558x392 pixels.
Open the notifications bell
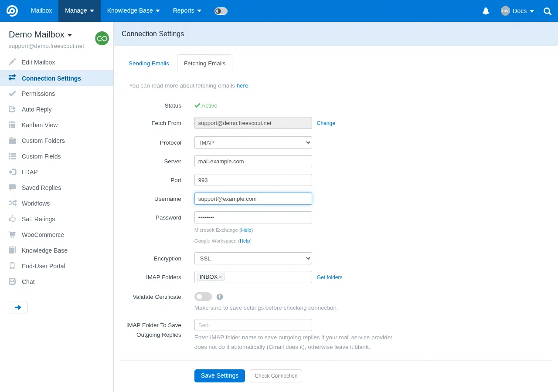click(x=486, y=11)
